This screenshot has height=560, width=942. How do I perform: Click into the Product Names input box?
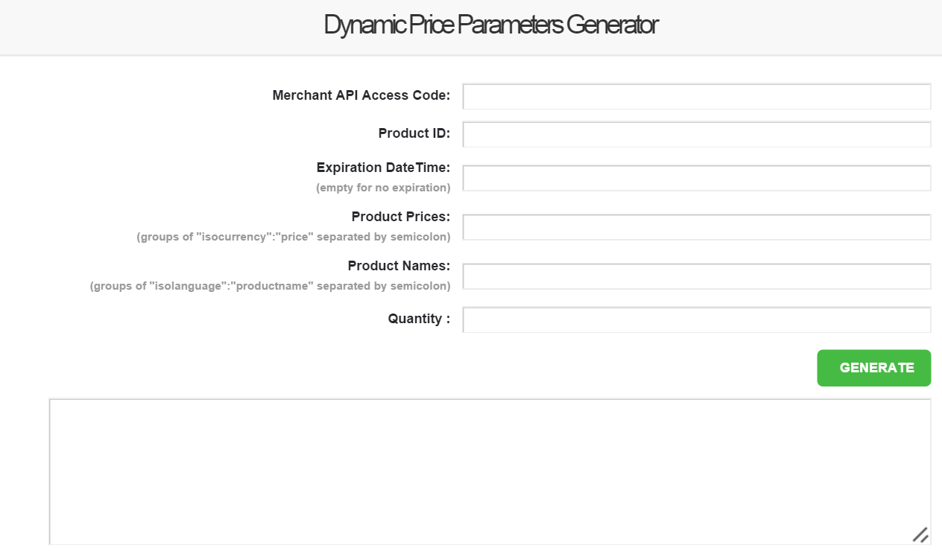click(x=697, y=276)
